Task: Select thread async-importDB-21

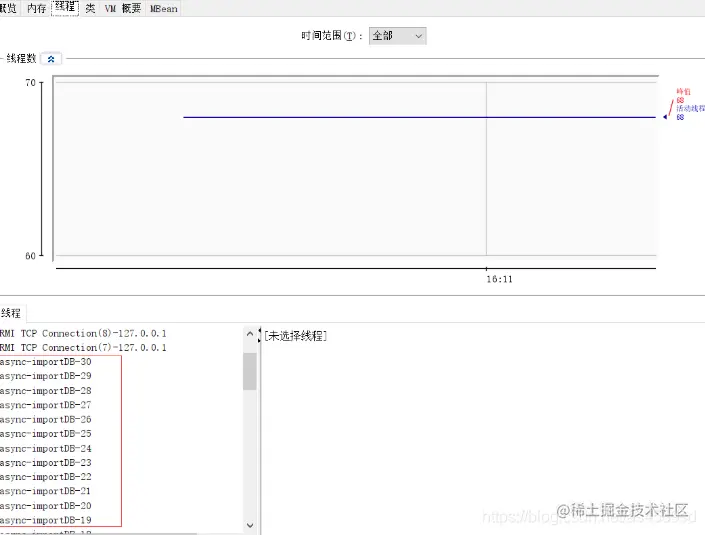Action: (45, 491)
